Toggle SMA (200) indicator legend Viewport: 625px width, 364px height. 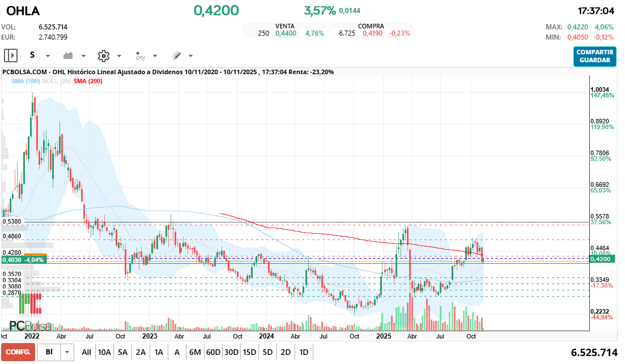point(88,82)
